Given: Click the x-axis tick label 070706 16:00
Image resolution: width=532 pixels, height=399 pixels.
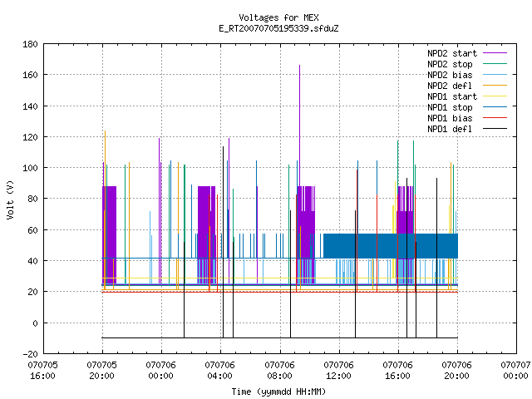Looking at the screenshot, I should point(397,370).
